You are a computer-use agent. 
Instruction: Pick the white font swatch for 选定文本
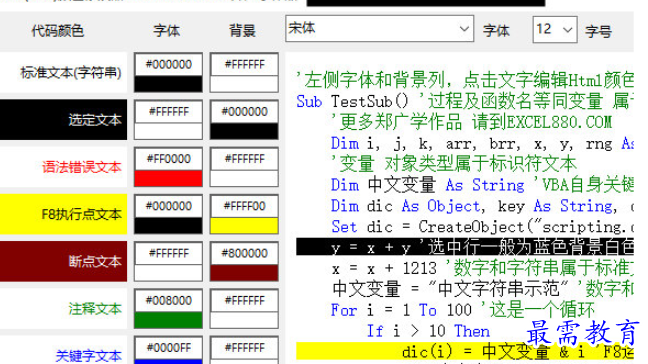169,131
